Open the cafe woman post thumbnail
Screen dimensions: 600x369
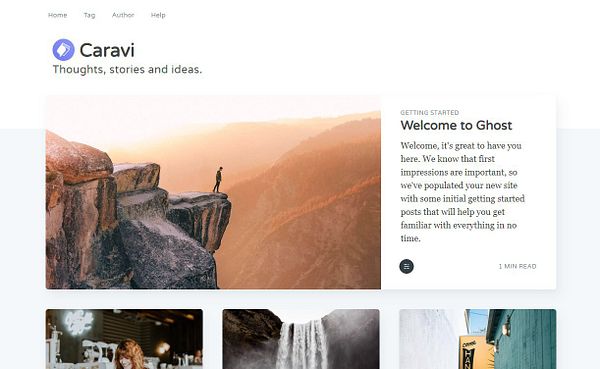[124, 339]
